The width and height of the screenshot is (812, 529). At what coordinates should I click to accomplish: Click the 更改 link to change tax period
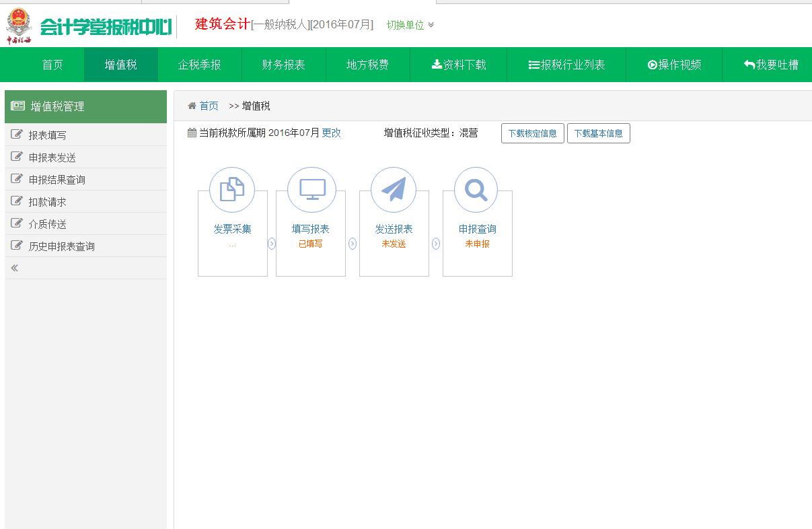tap(332, 133)
